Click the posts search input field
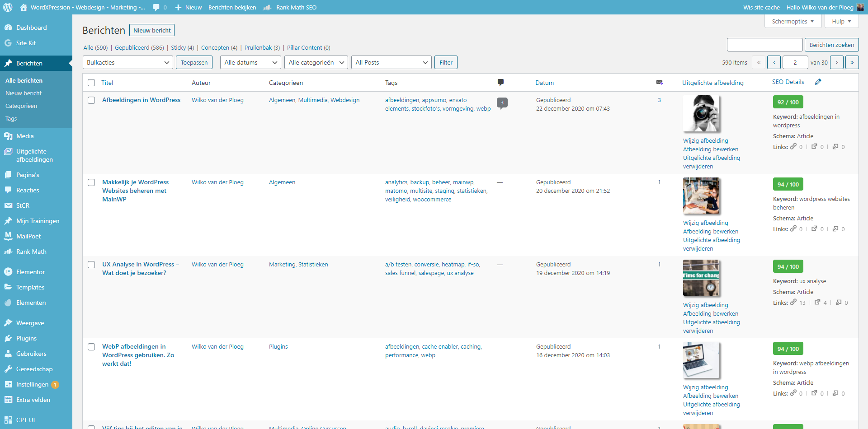868x429 pixels. (765, 45)
